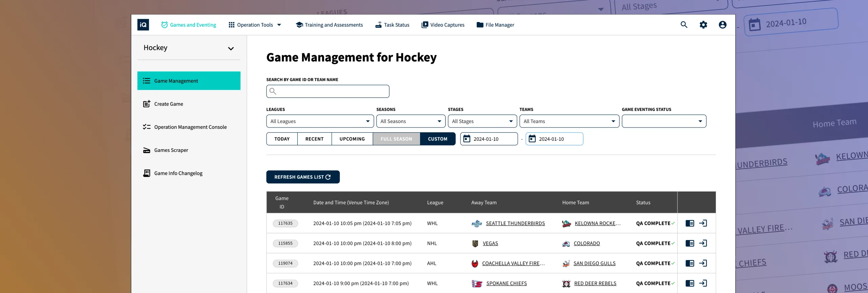Click Red Deer Rebels logo
Image resolution: width=868 pixels, height=293 pixels.
click(x=566, y=284)
